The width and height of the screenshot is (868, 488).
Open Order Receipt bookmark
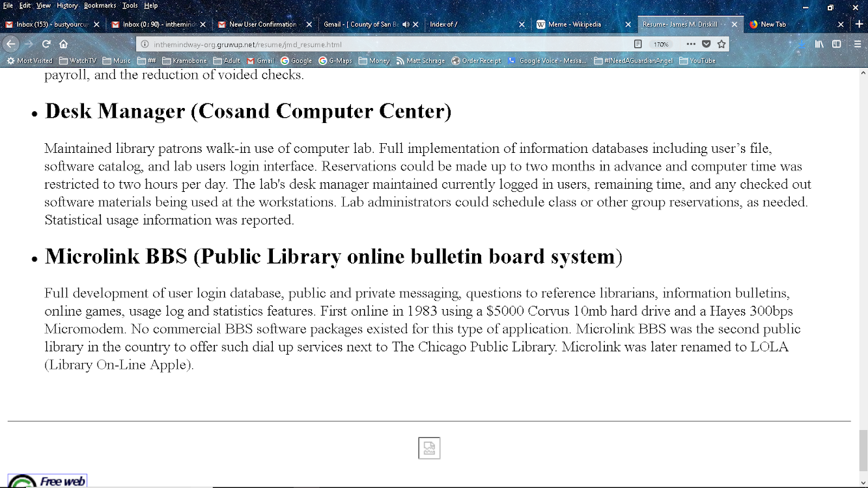(477, 61)
